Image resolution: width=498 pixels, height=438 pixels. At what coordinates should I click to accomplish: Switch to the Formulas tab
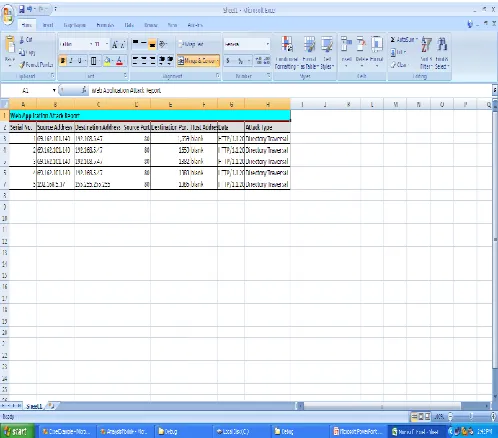pos(105,25)
